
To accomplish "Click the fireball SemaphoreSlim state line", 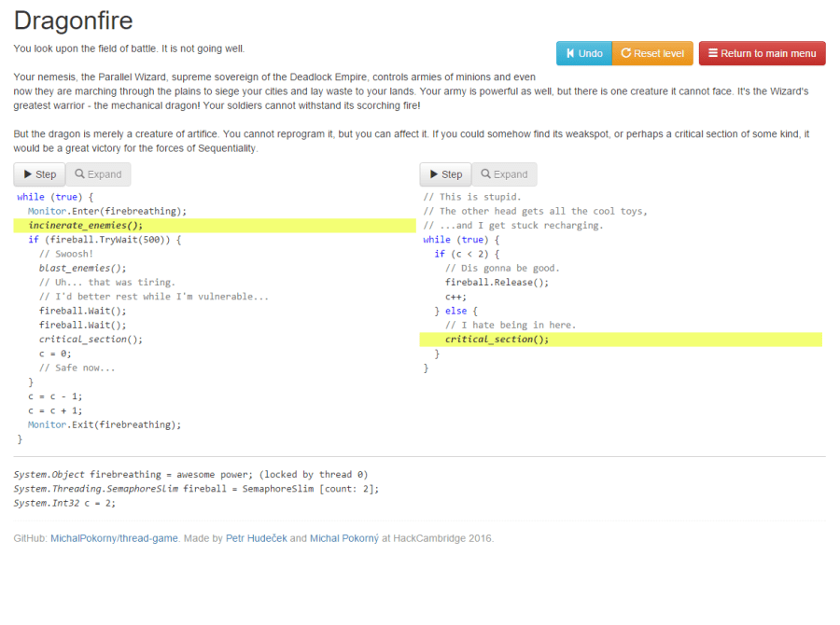I will point(196,489).
